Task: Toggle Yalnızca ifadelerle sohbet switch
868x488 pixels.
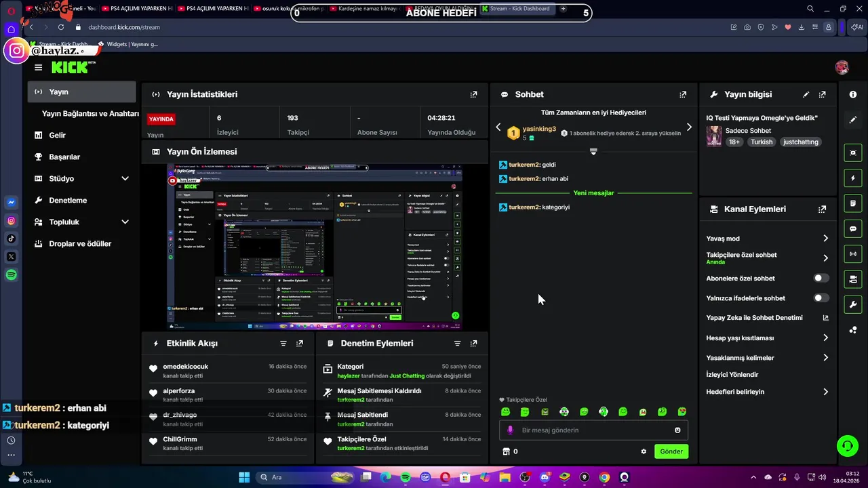Action: pyautogui.click(x=821, y=298)
